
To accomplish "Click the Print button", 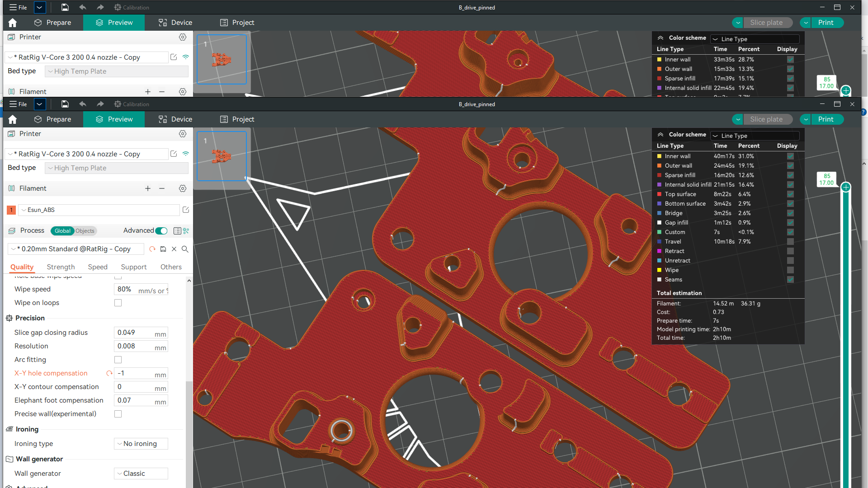I will (x=826, y=119).
